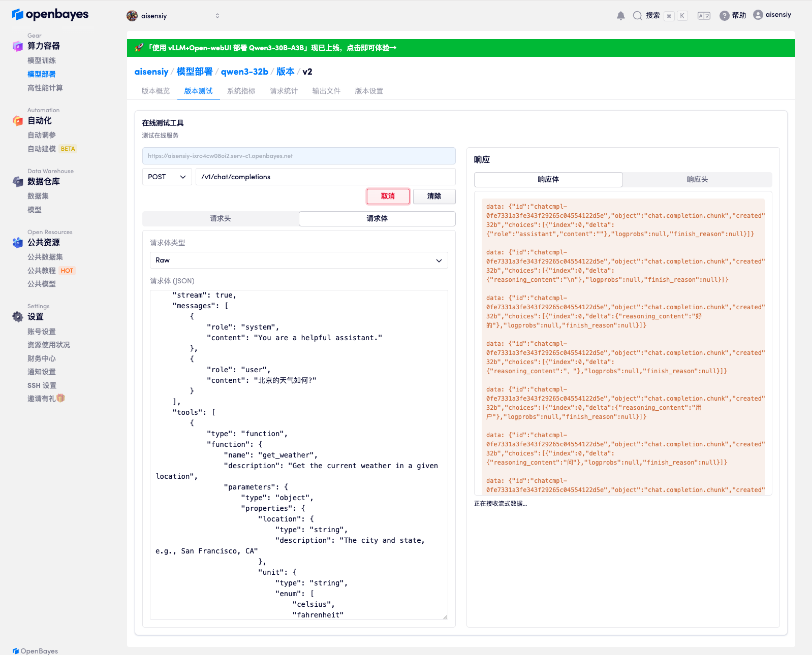Open search with the magnifier icon
812x655 pixels.
click(x=637, y=16)
